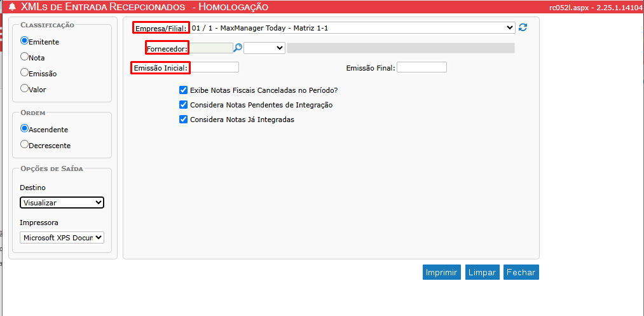Open the Empresa/Filial dropdown
This screenshot has width=644, height=316.
tap(353, 28)
